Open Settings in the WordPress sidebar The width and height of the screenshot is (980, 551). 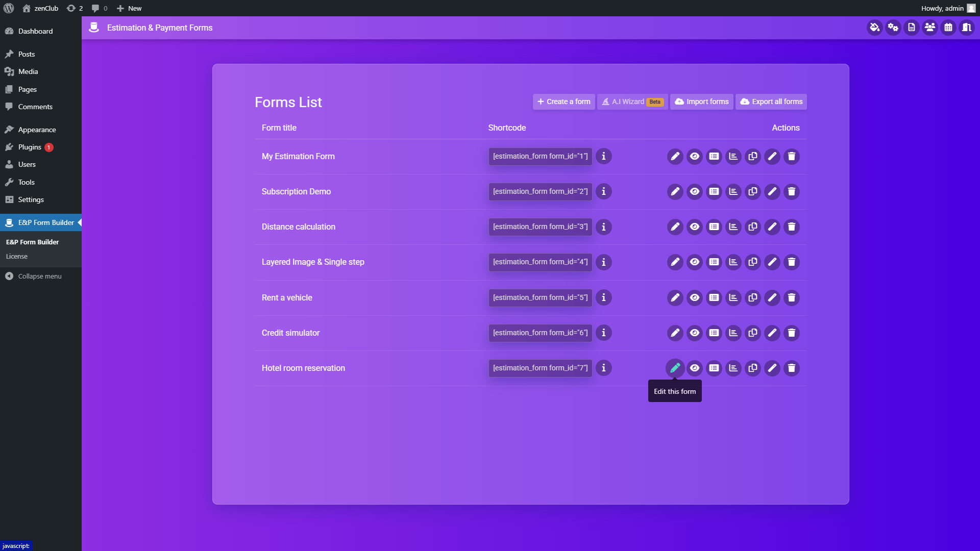pos(41,200)
